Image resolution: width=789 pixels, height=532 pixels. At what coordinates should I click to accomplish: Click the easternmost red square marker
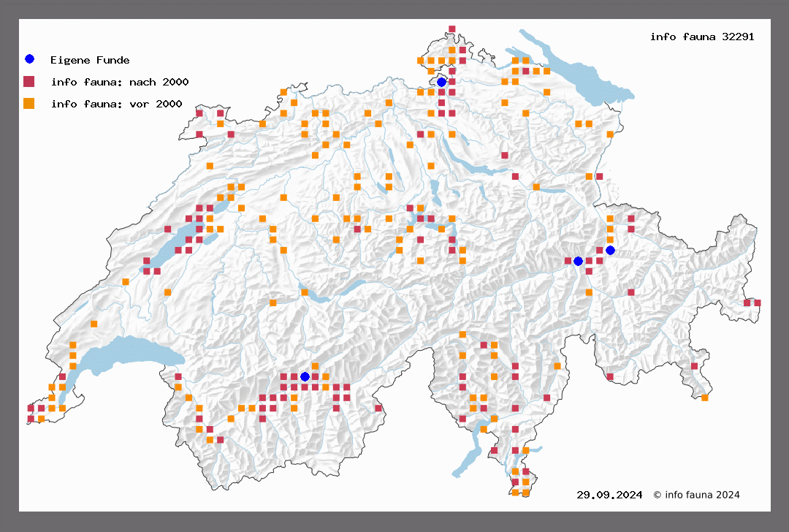757,303
